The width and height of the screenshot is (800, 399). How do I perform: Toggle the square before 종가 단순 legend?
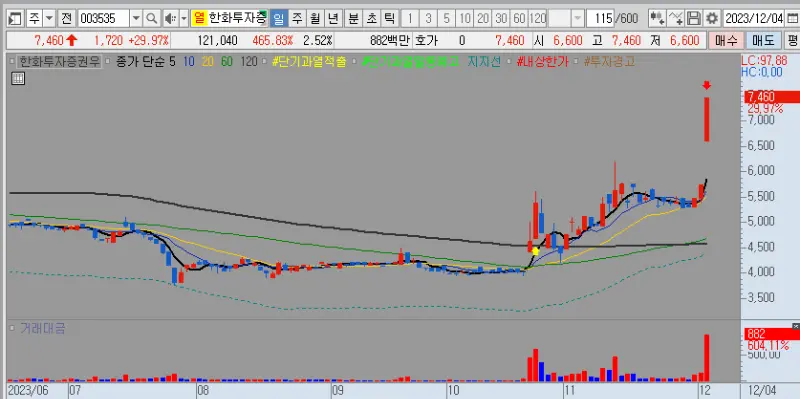[108, 62]
